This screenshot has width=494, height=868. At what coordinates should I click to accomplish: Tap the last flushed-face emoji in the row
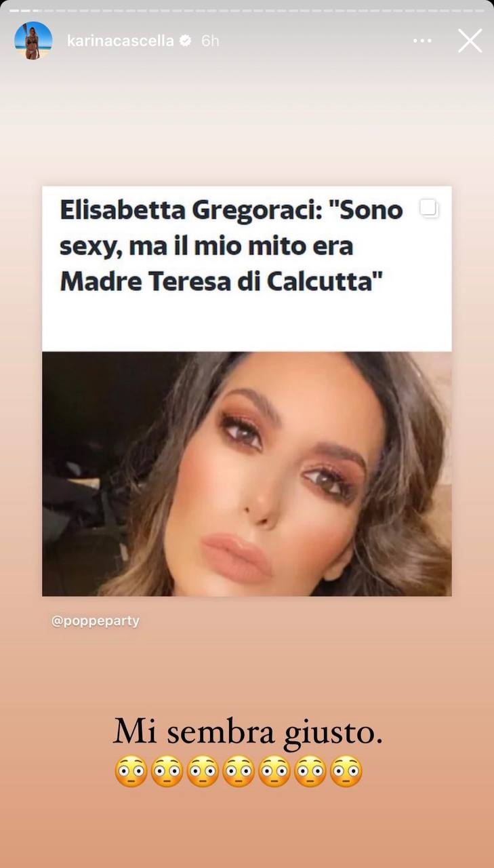click(346, 772)
